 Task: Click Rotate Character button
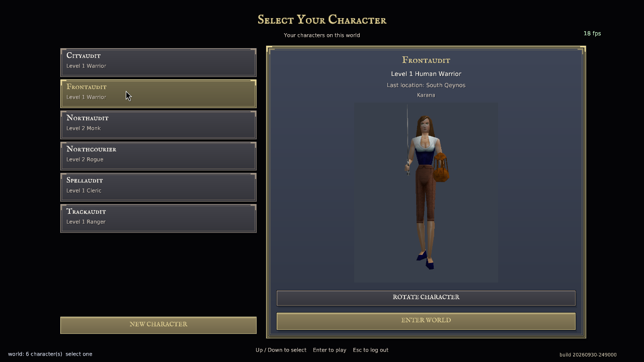(x=426, y=298)
